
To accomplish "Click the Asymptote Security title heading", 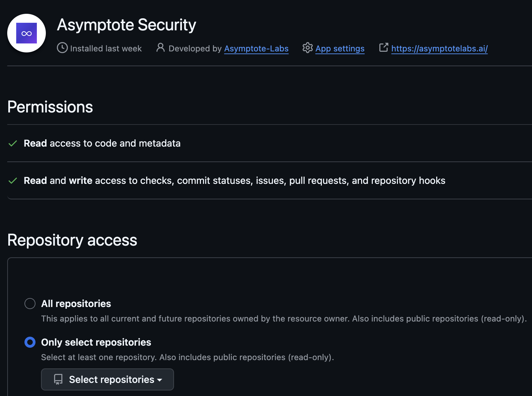I will tap(126, 25).
